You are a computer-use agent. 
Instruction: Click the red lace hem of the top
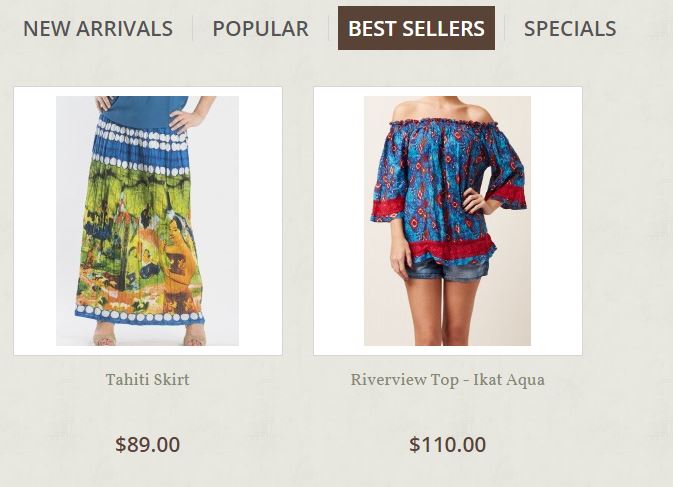click(453, 251)
